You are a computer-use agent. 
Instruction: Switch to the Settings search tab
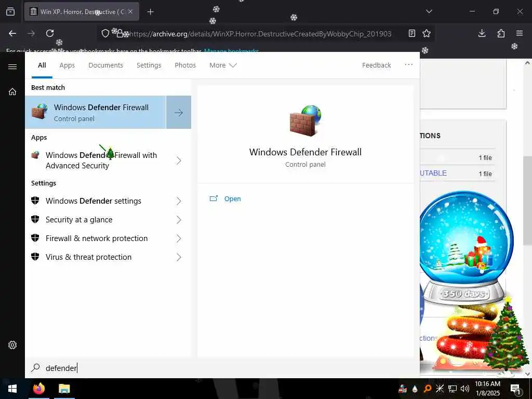click(x=149, y=65)
